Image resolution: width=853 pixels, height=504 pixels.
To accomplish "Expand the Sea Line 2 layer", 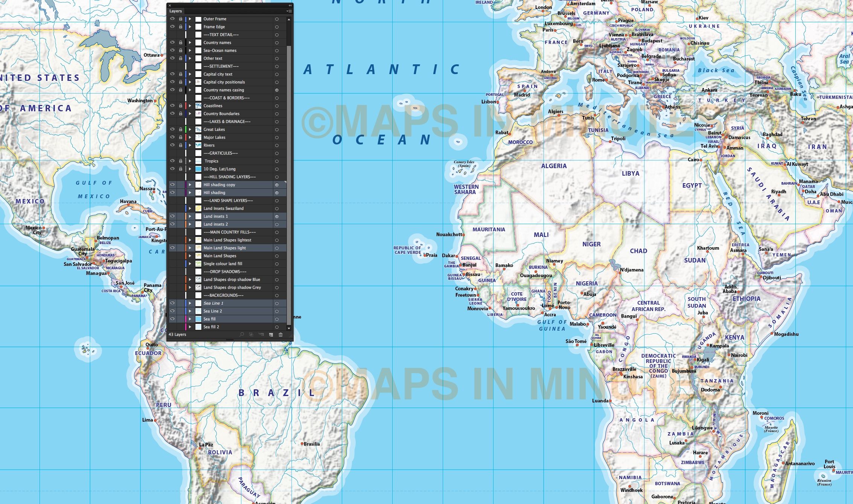I will pyautogui.click(x=190, y=311).
